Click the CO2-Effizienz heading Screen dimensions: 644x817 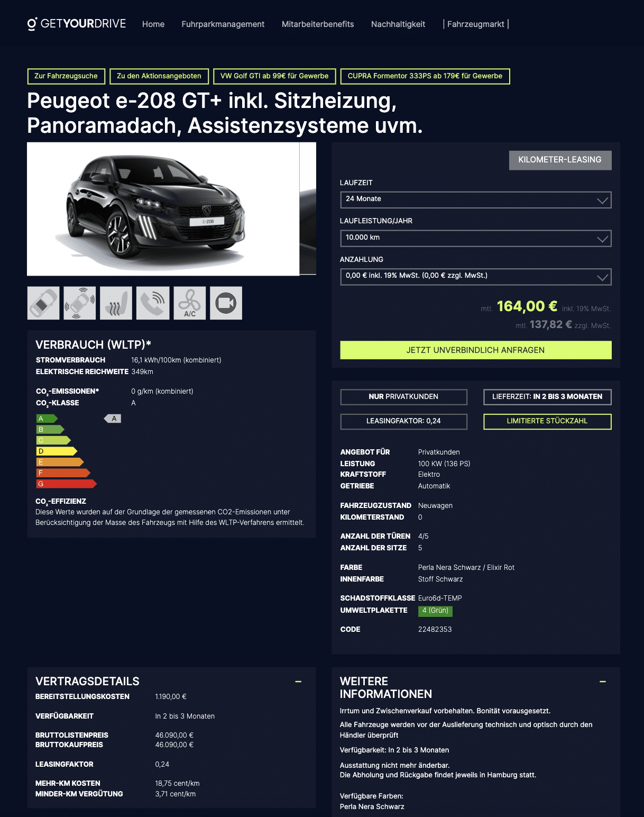tap(61, 502)
